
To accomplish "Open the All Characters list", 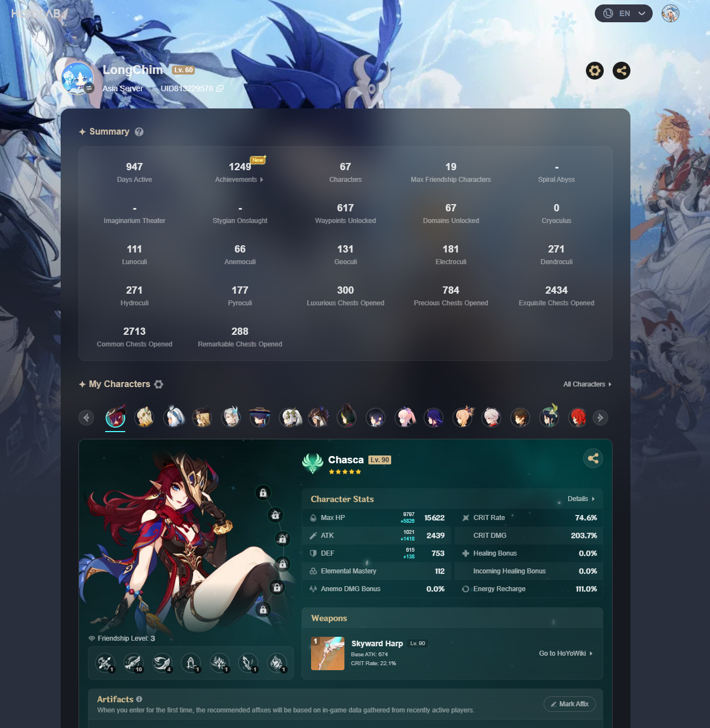I will pos(588,384).
